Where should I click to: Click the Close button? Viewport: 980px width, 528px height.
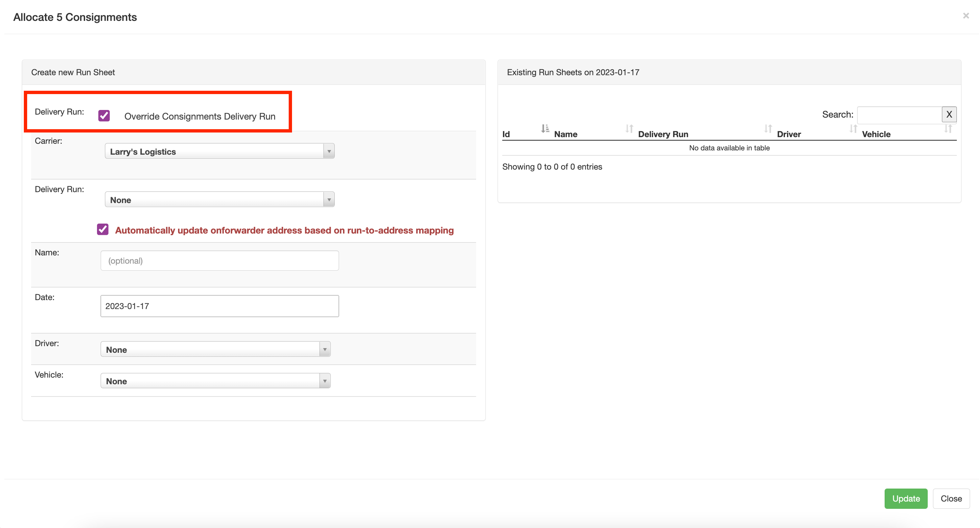click(951, 498)
